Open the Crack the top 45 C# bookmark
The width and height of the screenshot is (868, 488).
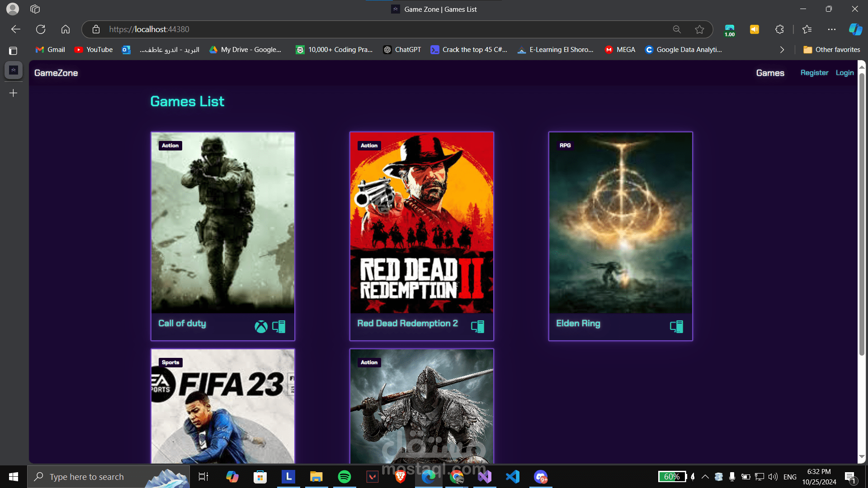tap(469, 50)
